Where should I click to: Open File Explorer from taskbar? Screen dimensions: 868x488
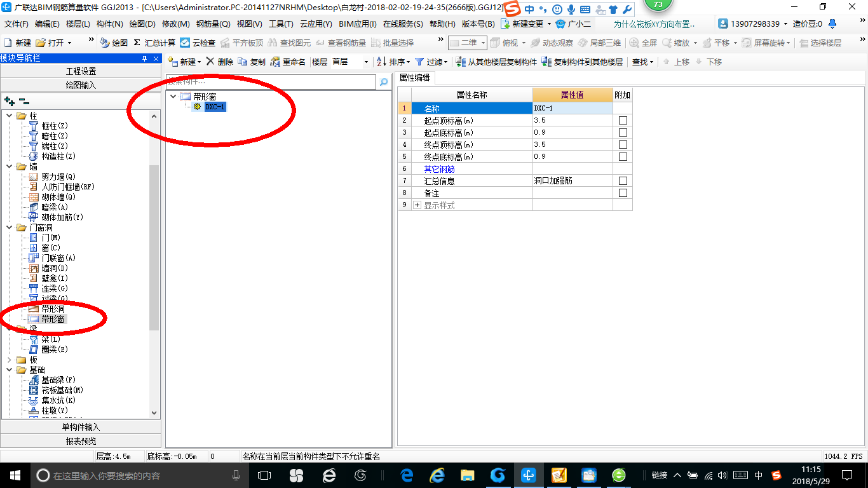468,475
